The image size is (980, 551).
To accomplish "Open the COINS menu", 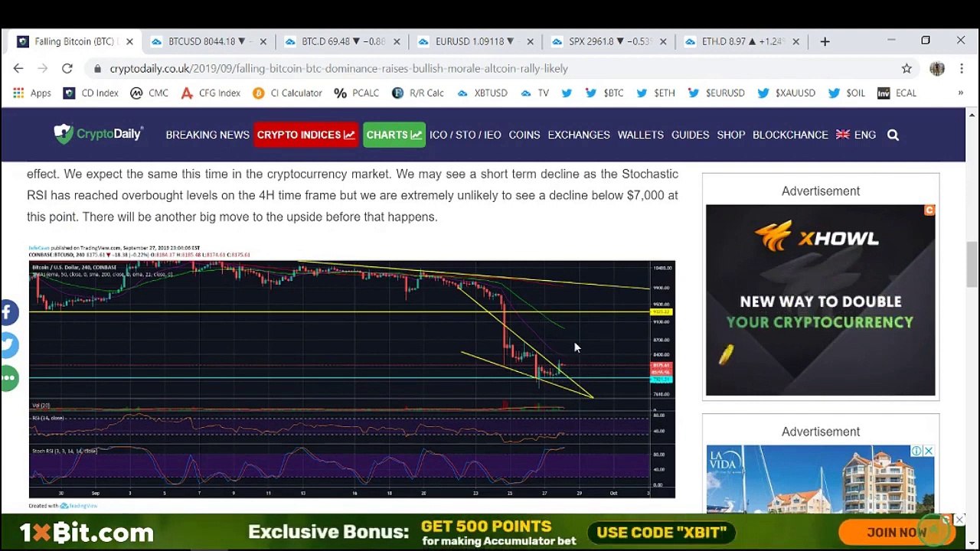I will [x=524, y=135].
